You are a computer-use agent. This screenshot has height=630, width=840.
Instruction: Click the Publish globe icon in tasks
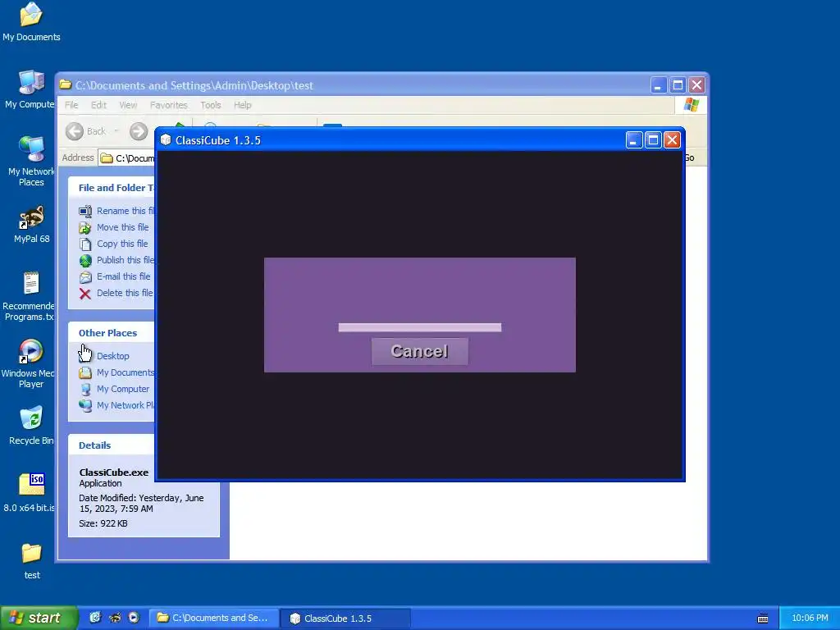click(x=85, y=260)
